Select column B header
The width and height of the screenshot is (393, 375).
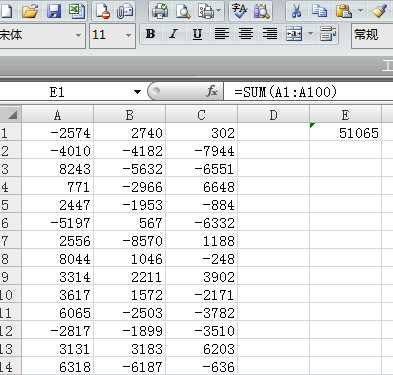130,115
